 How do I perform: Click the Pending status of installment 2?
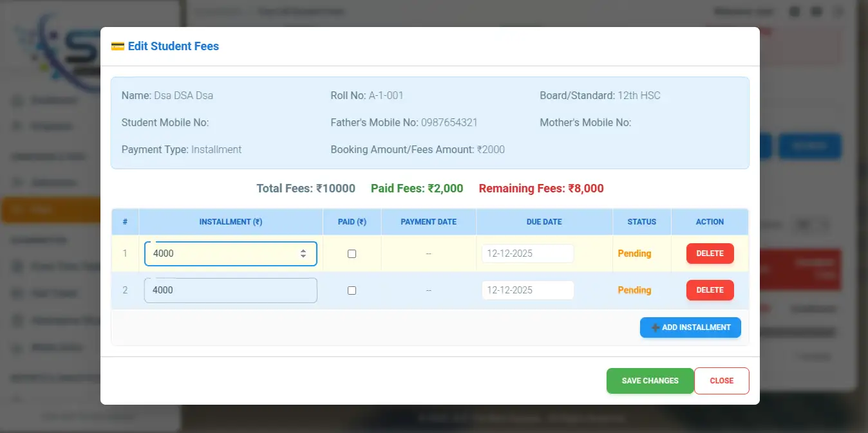pyautogui.click(x=634, y=290)
